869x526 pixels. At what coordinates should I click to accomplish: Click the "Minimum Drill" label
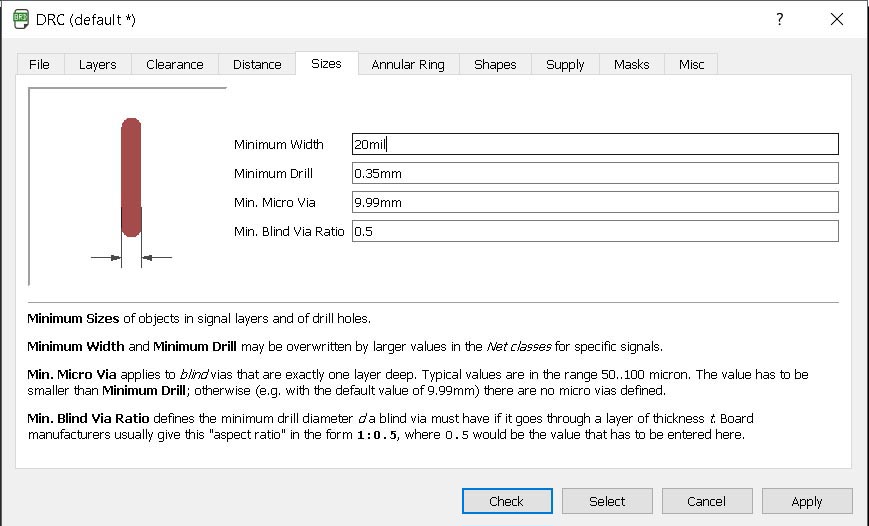[273, 173]
